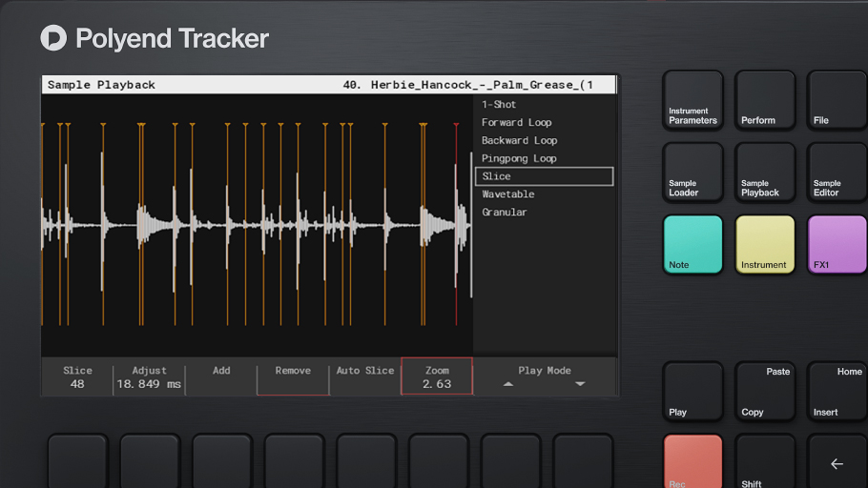Click the Remove slice function
Image resolution: width=868 pixels, height=488 pixels.
293,376
